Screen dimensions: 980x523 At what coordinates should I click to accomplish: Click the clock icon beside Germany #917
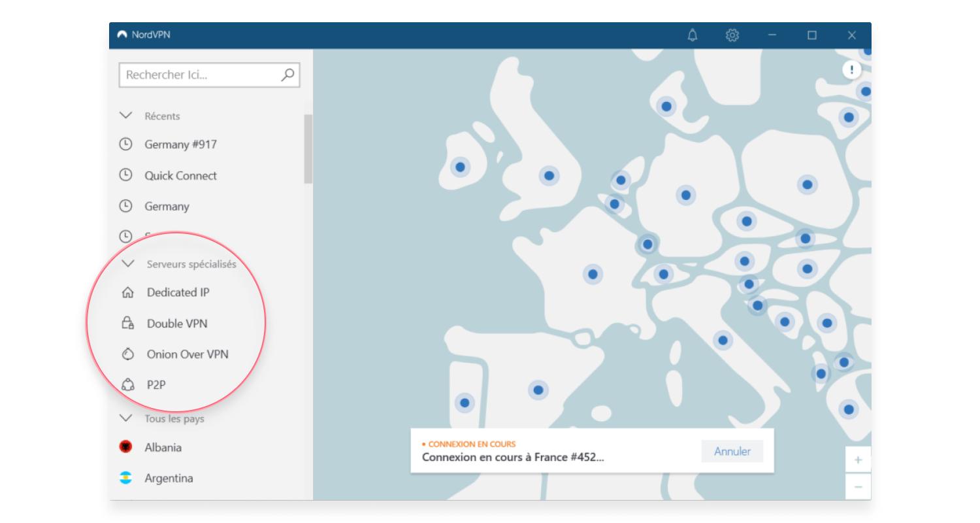(x=125, y=144)
